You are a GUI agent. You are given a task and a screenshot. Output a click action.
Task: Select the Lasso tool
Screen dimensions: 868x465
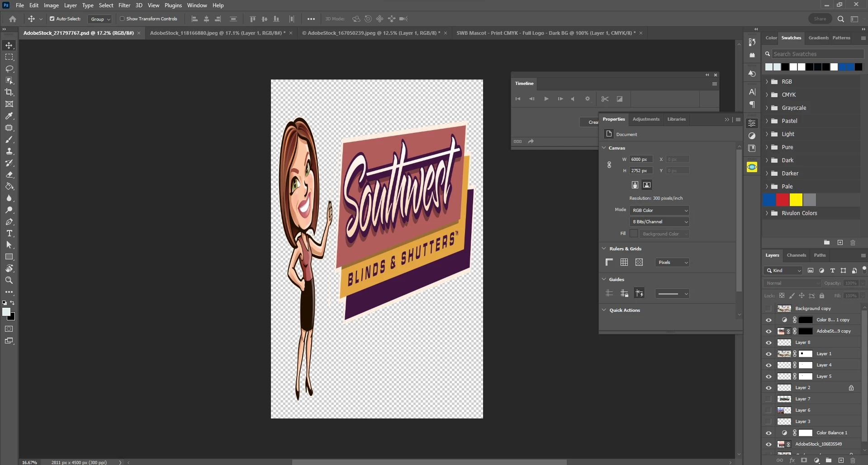tap(9, 69)
